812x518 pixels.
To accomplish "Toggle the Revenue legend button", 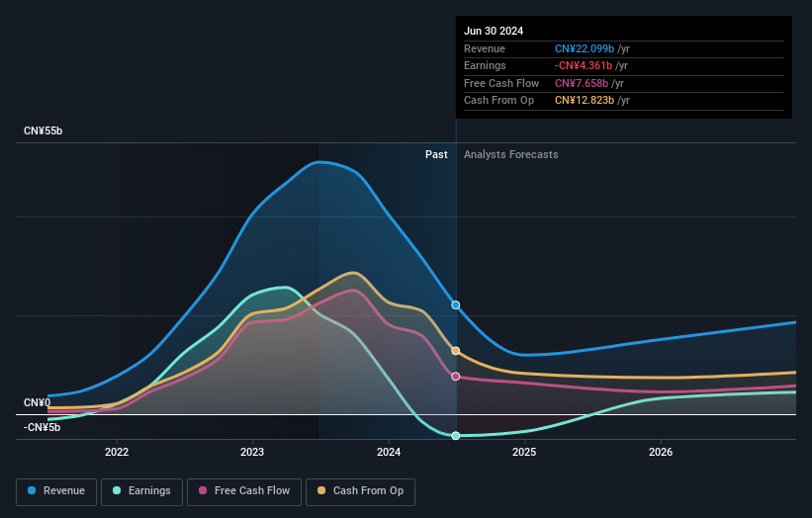I will [56, 491].
